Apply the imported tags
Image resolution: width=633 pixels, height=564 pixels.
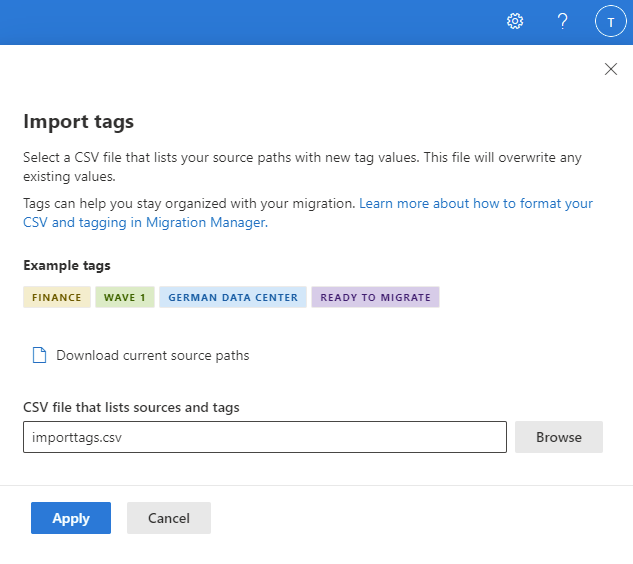coord(71,518)
